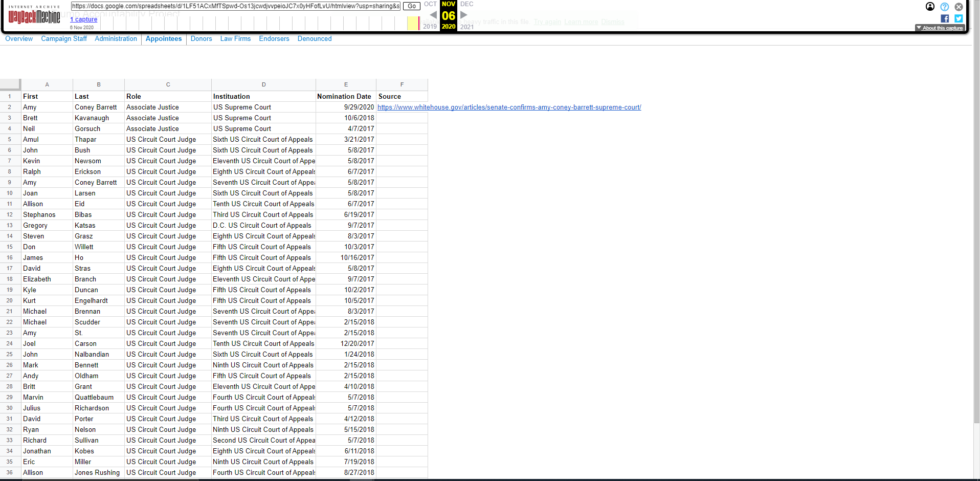Go to next capture arrow
Viewport: 980px width, 481px height.
(x=464, y=15)
